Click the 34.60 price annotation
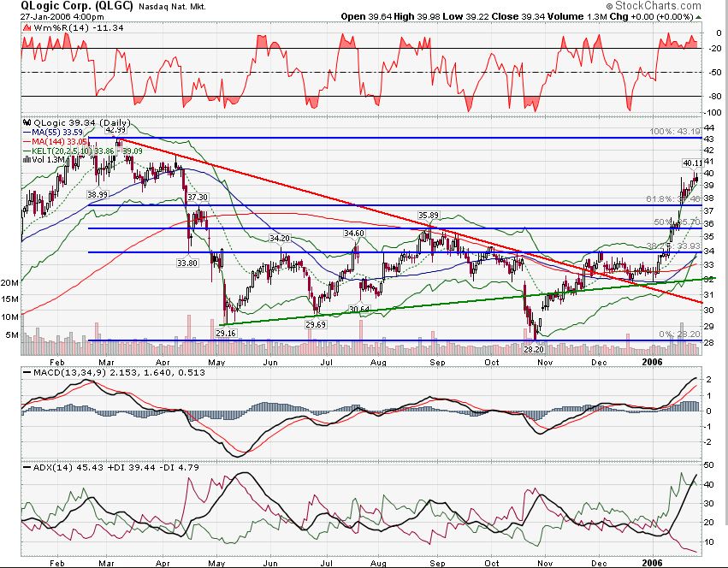728x568 pixels. [x=354, y=234]
